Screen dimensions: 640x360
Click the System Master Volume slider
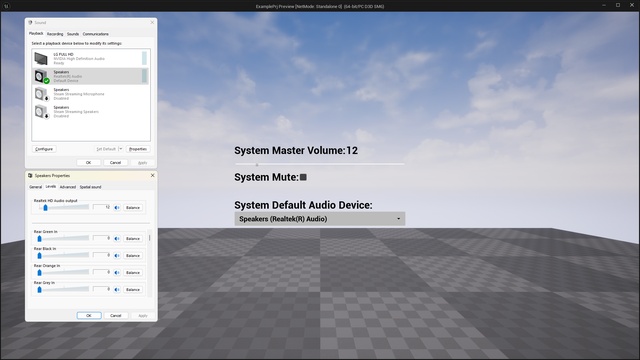click(x=320, y=164)
